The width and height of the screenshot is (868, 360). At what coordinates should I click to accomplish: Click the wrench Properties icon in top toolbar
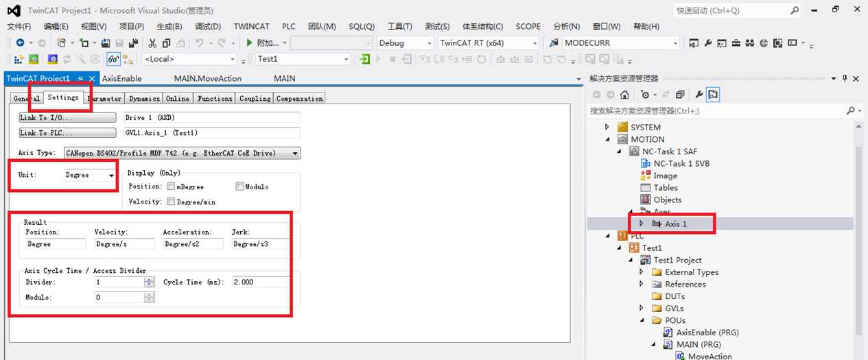click(x=707, y=43)
